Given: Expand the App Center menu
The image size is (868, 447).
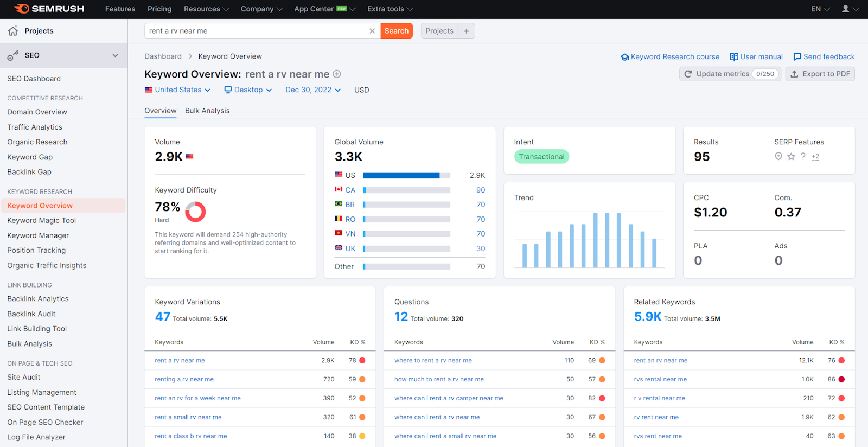Looking at the screenshot, I should point(324,9).
